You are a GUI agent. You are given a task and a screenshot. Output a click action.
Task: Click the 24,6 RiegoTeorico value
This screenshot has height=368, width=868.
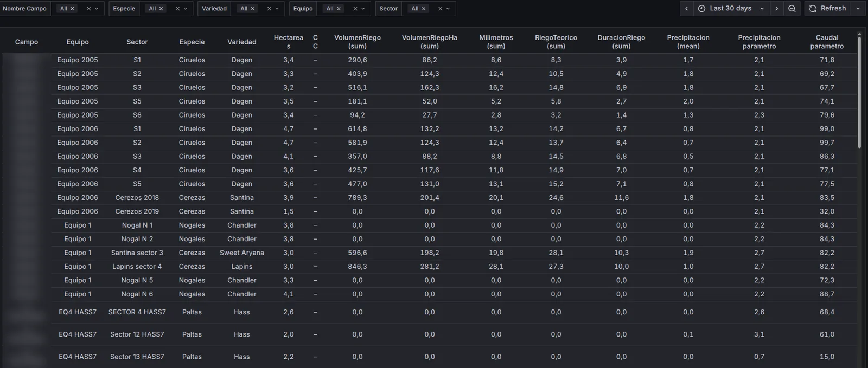(x=556, y=198)
